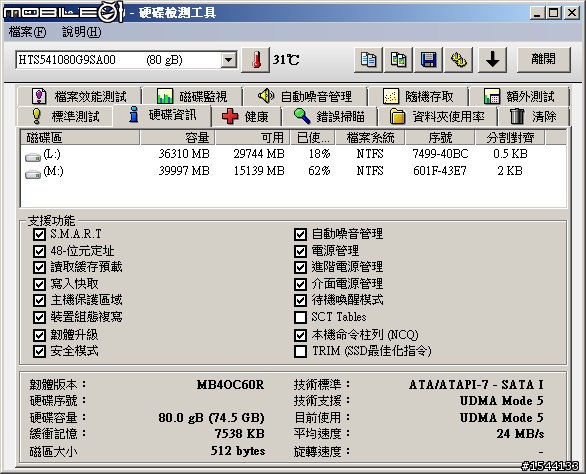Click the 80.0 gB (74.5 GB) capacity value

pyautogui.click(x=212, y=417)
